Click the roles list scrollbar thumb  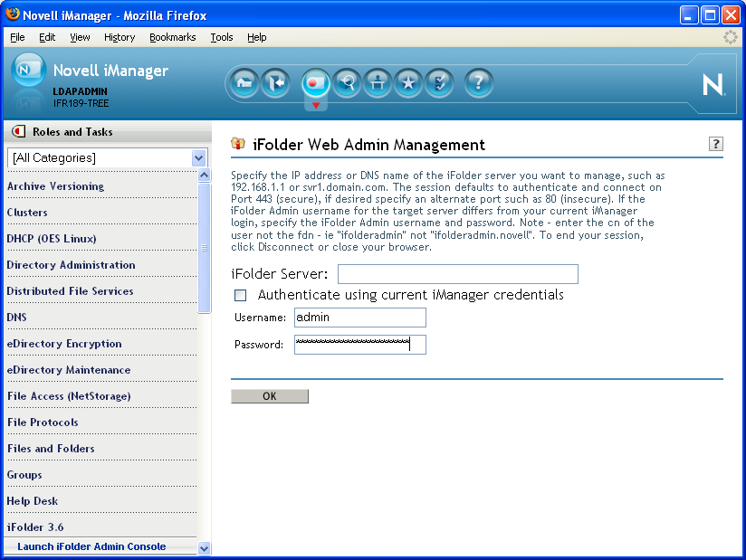click(x=204, y=248)
